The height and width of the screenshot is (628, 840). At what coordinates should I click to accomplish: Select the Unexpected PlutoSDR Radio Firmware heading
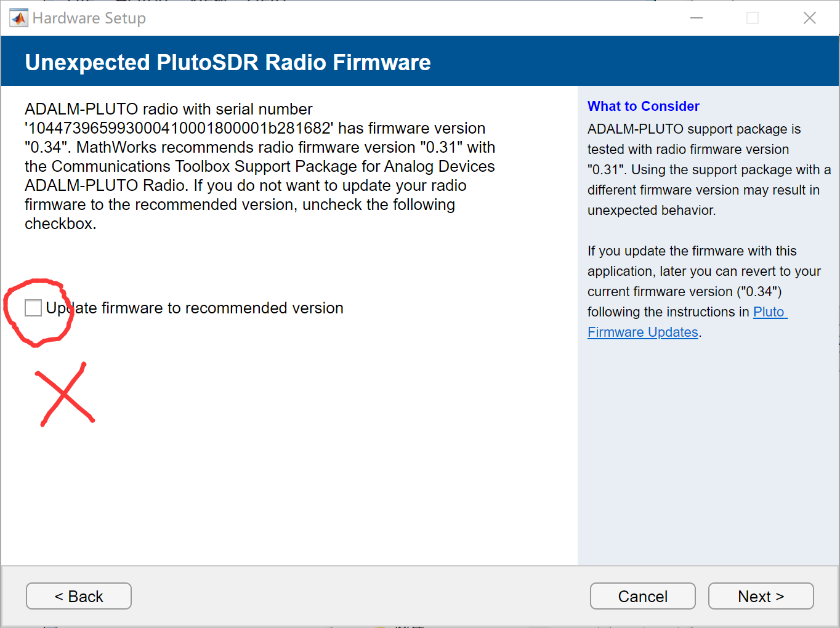227,62
